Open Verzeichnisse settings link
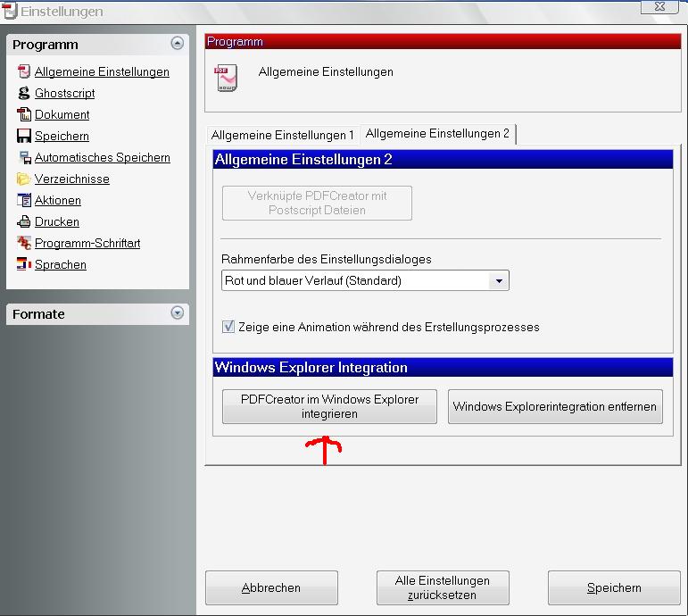Image resolution: width=688 pixels, height=616 pixels. point(72,179)
